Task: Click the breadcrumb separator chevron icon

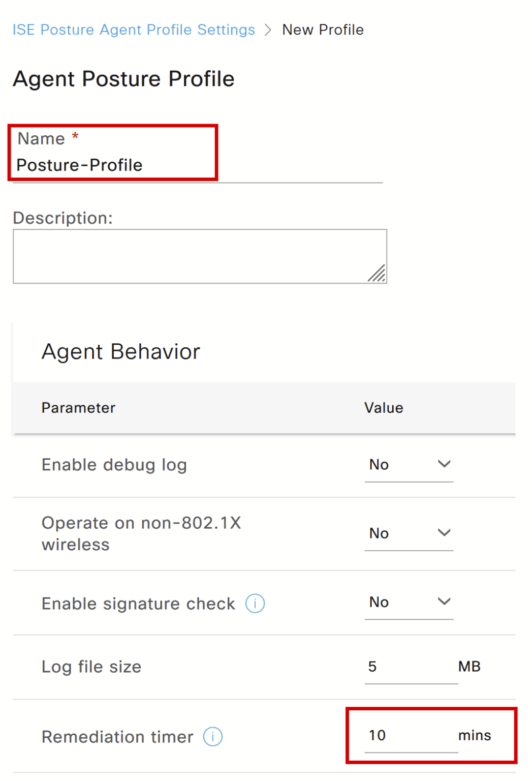Action: click(x=269, y=29)
